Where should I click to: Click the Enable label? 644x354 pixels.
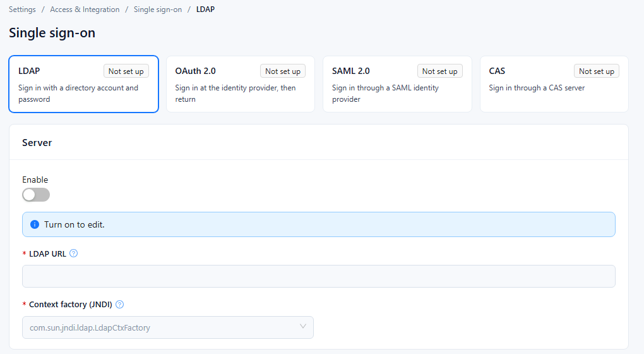tap(35, 180)
